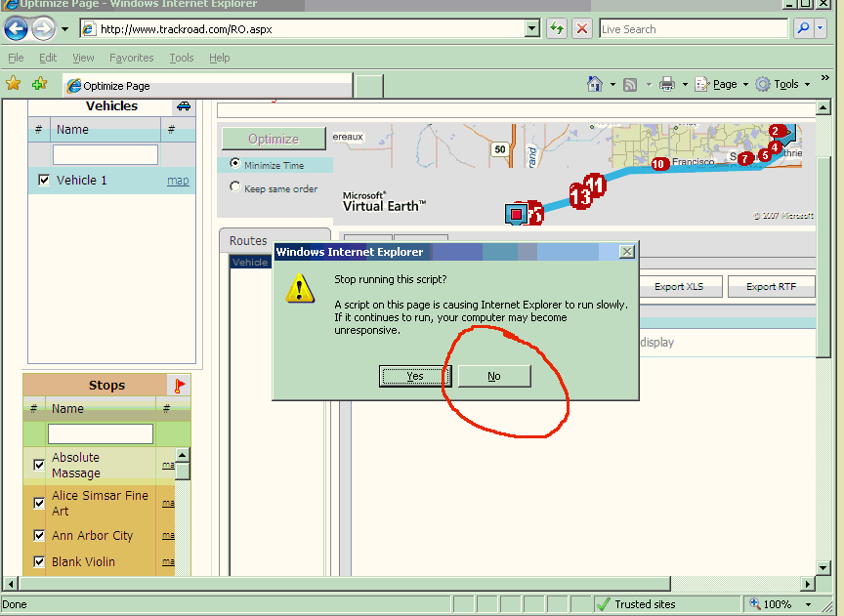Click the red Stop loading icon

(582, 28)
